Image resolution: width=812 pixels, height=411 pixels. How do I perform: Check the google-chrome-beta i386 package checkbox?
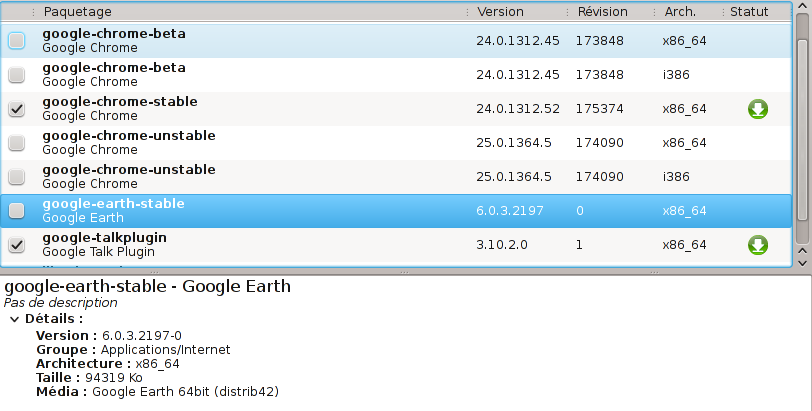[x=17, y=75]
